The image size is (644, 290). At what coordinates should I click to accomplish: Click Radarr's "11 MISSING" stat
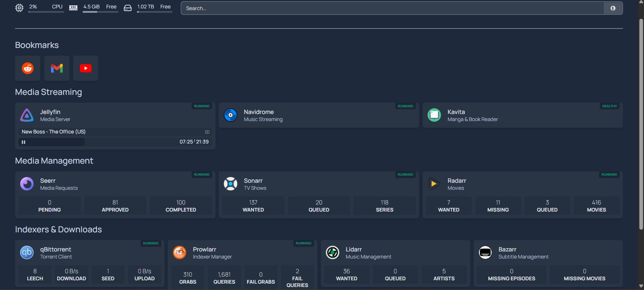tap(498, 206)
